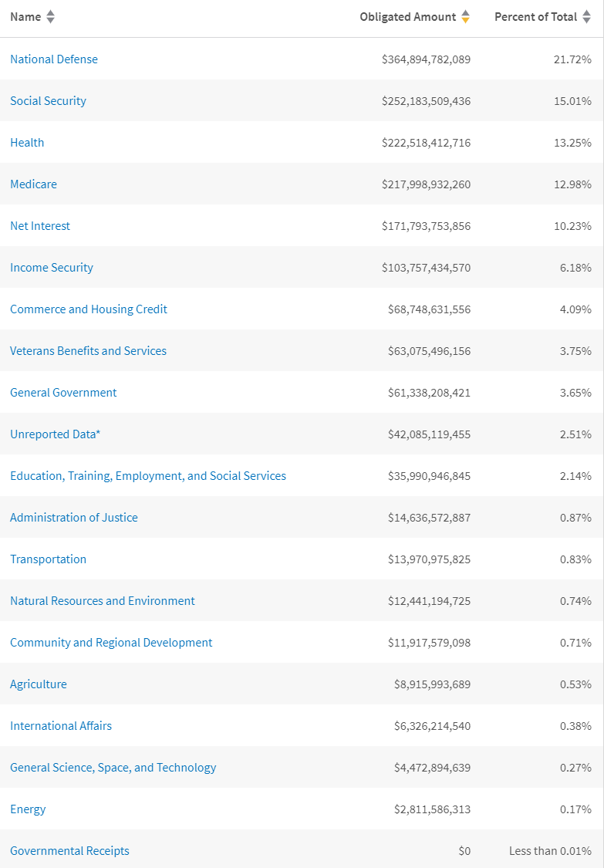The image size is (604, 868).
Task: Click the Health category link
Action: (27, 143)
